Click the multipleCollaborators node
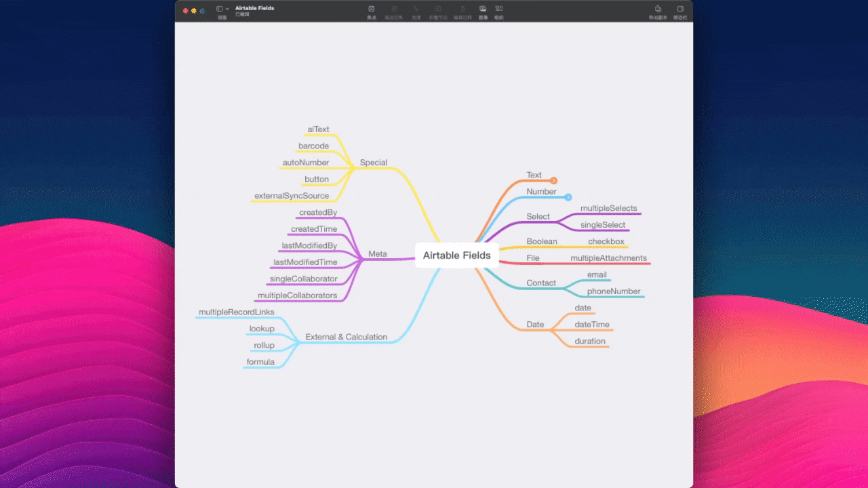 pos(297,296)
